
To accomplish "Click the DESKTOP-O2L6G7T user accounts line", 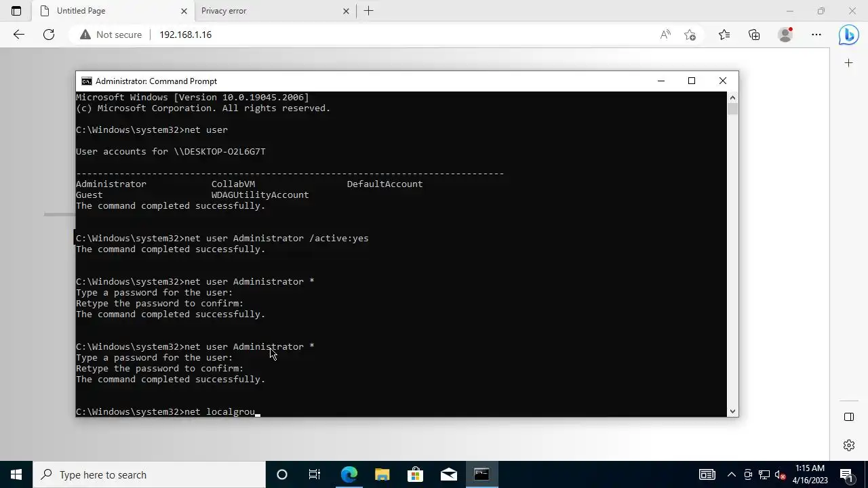I will [x=171, y=152].
